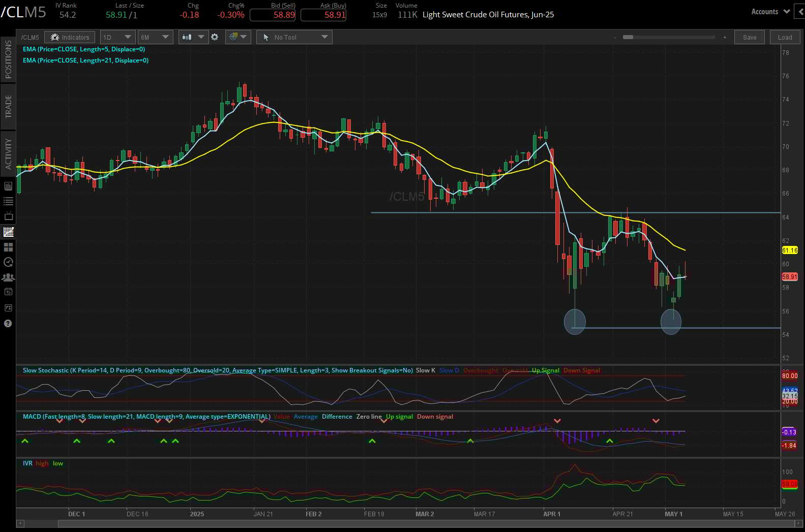The image size is (805, 532).
Task: Select the EMA Length=21 indicator label
Action: 85,60
